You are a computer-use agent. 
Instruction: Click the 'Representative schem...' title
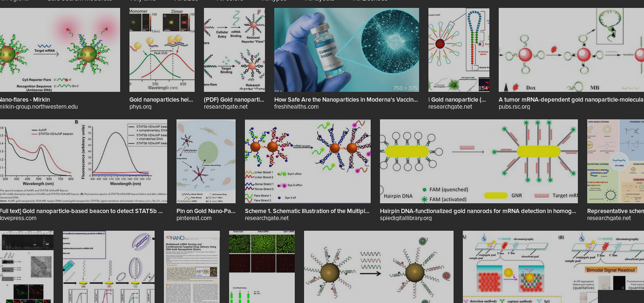pos(616,211)
